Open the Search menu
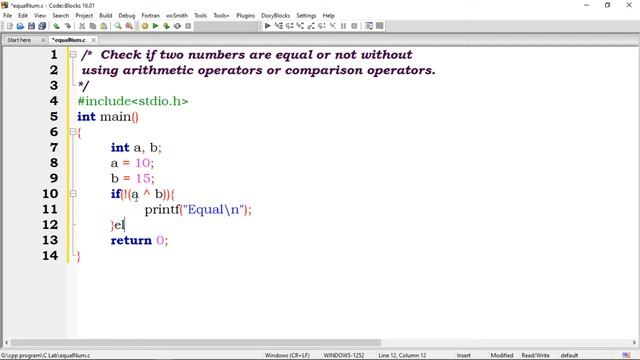 coord(60,16)
